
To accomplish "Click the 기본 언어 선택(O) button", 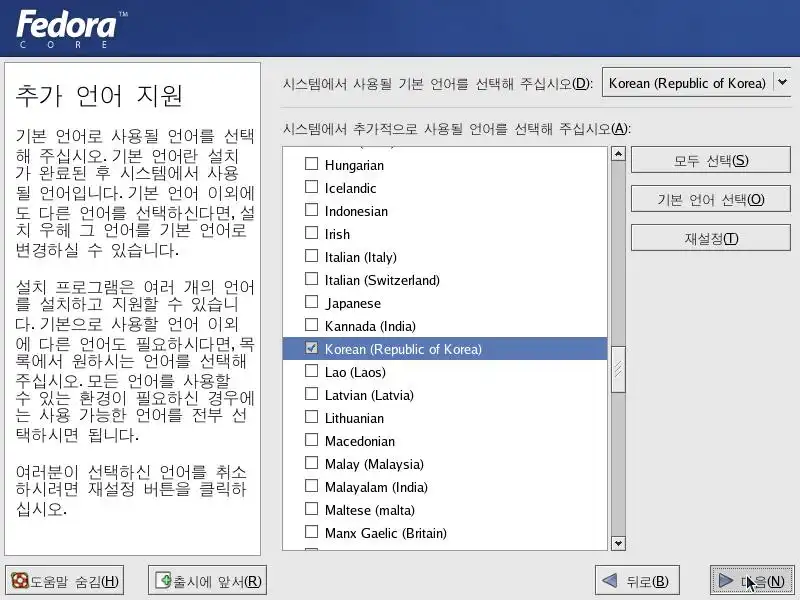I will pyautogui.click(x=711, y=199).
